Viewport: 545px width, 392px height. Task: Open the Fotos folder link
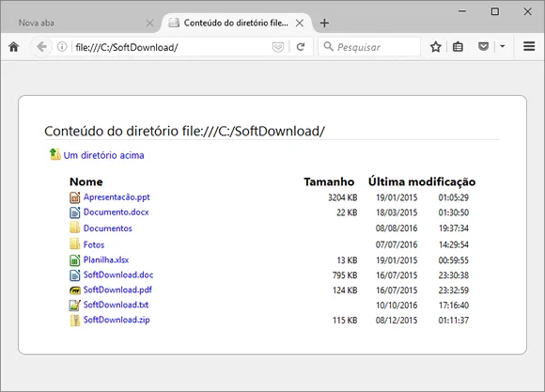(94, 244)
